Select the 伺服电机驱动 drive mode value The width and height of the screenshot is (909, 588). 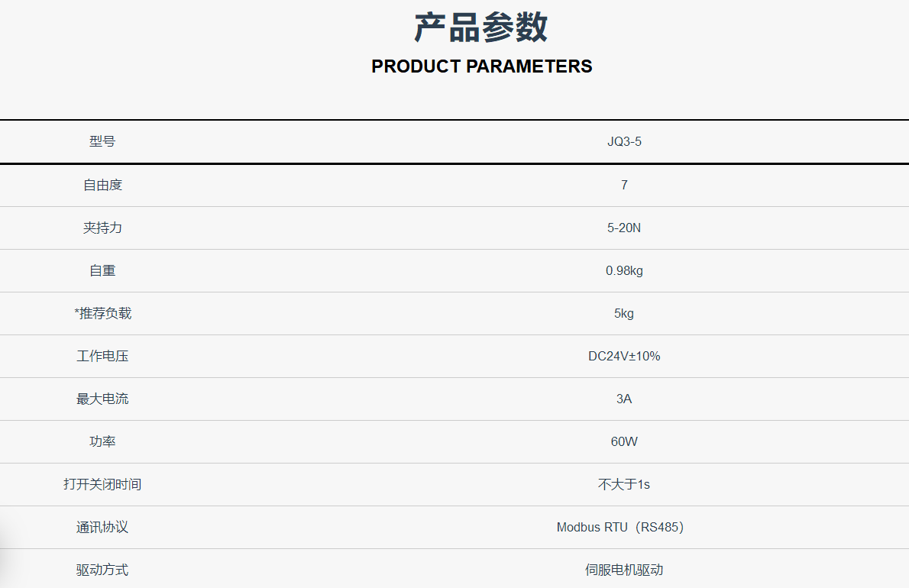[624, 570]
